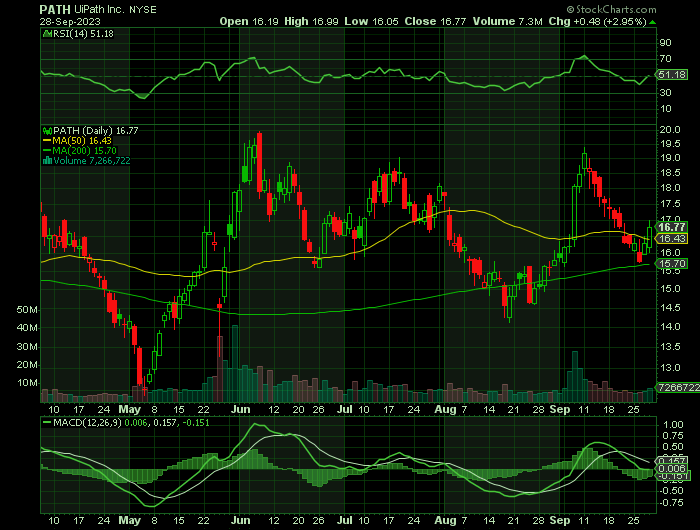Select the 28-Sep-2023 chart date
Viewport: 700px width, 530px height.
tap(70, 21)
